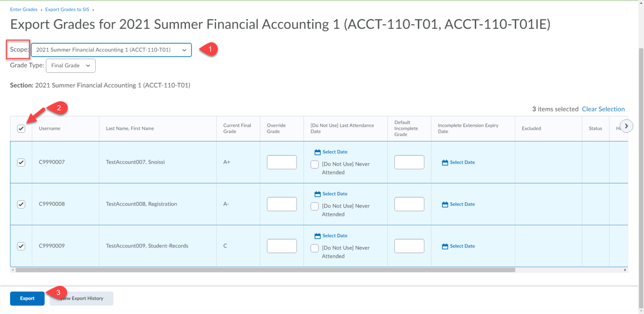This screenshot has width=644, height=314.
Task: Open the Scope dropdown
Action: (111, 50)
